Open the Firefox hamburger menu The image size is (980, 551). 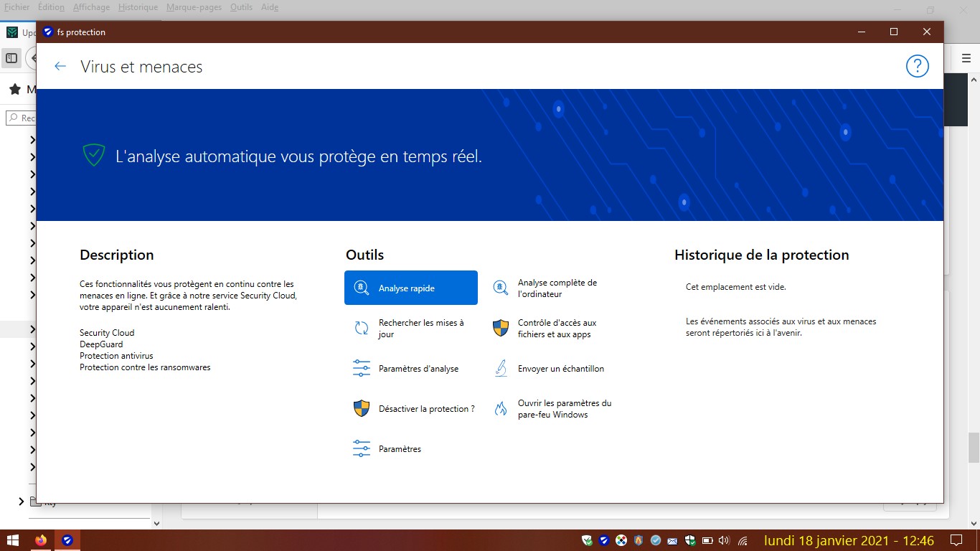966,58
